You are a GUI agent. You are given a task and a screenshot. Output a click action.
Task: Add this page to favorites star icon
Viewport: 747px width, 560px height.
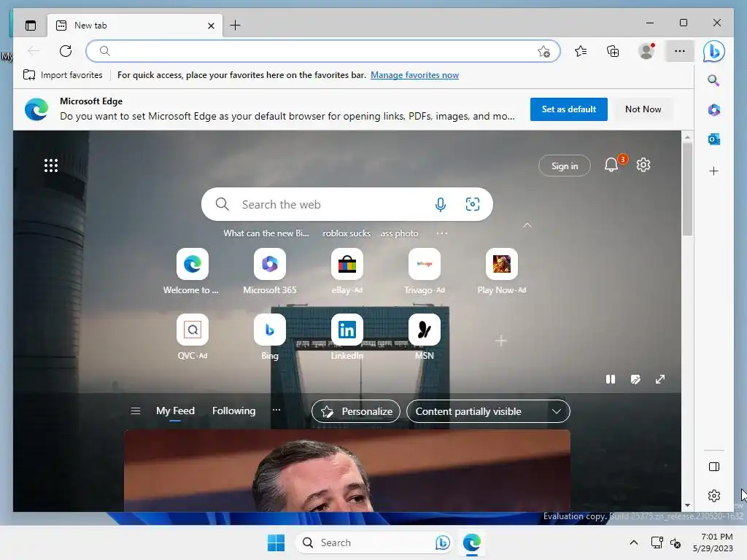[543, 52]
